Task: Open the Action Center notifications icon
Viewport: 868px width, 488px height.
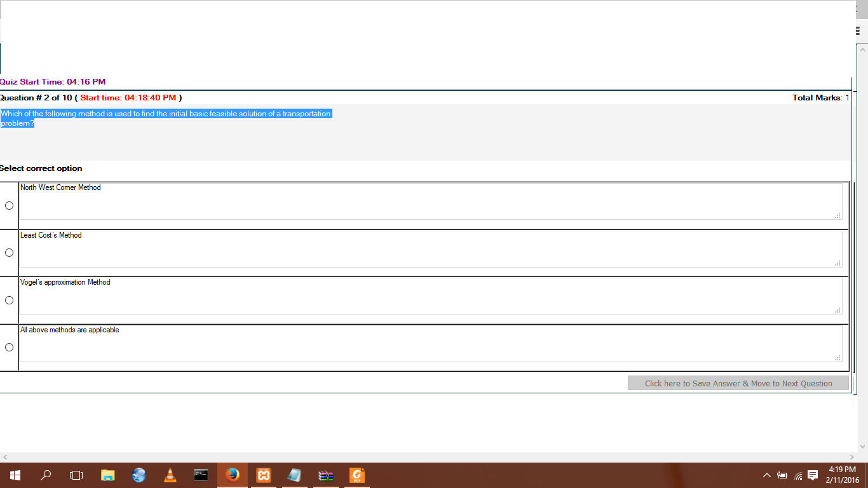Action: click(x=813, y=475)
